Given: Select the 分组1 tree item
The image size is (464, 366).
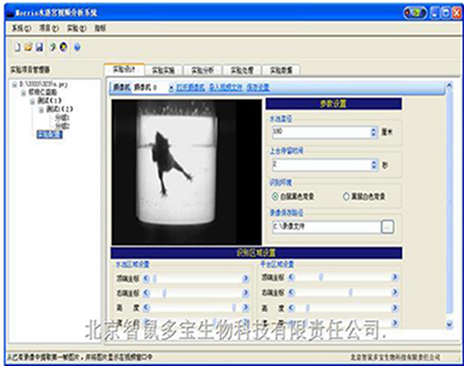Looking at the screenshot, I should point(62,117).
